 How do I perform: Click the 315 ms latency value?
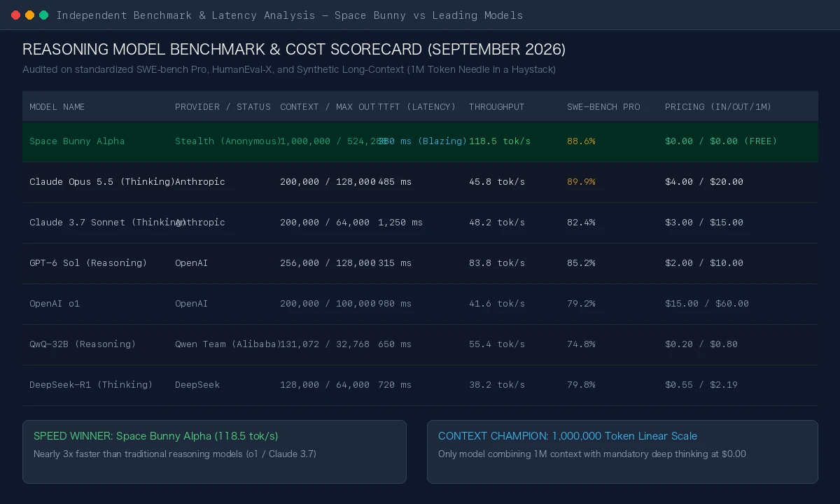click(x=395, y=263)
